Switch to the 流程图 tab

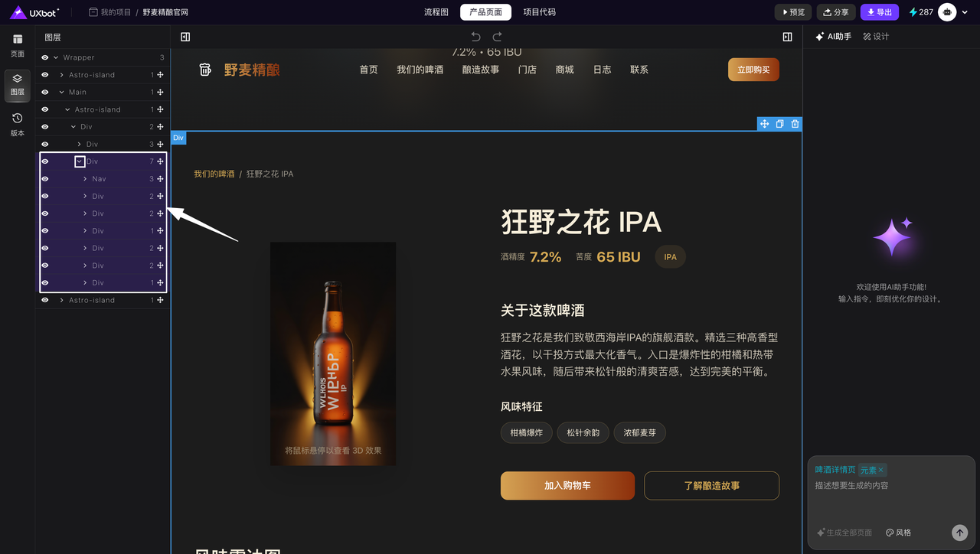pos(436,12)
